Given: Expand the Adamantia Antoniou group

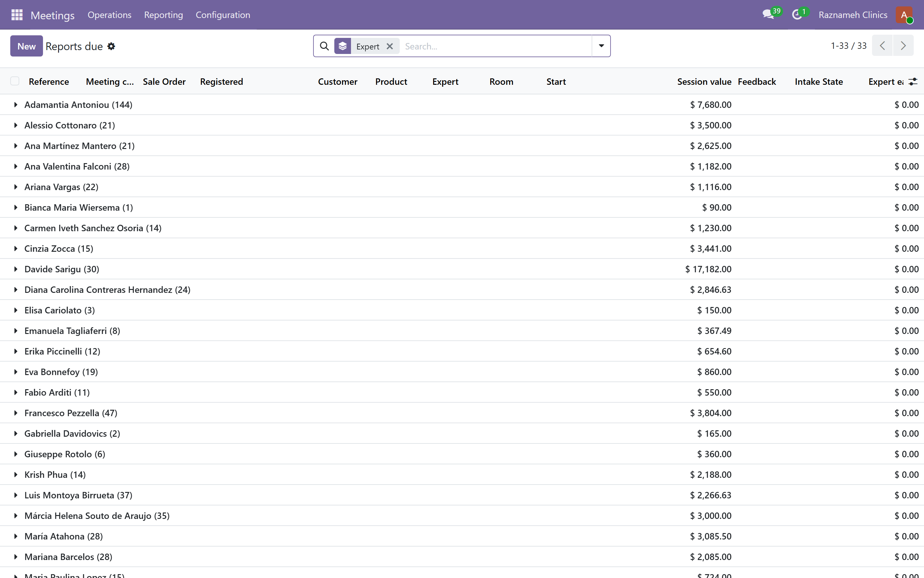Looking at the screenshot, I should click(x=16, y=104).
